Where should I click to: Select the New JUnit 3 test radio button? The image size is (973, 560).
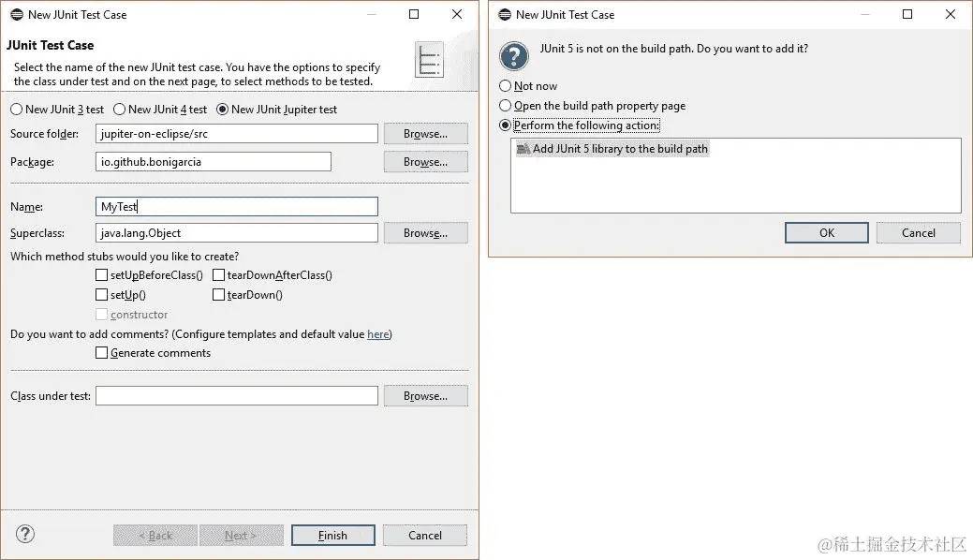click(x=16, y=110)
